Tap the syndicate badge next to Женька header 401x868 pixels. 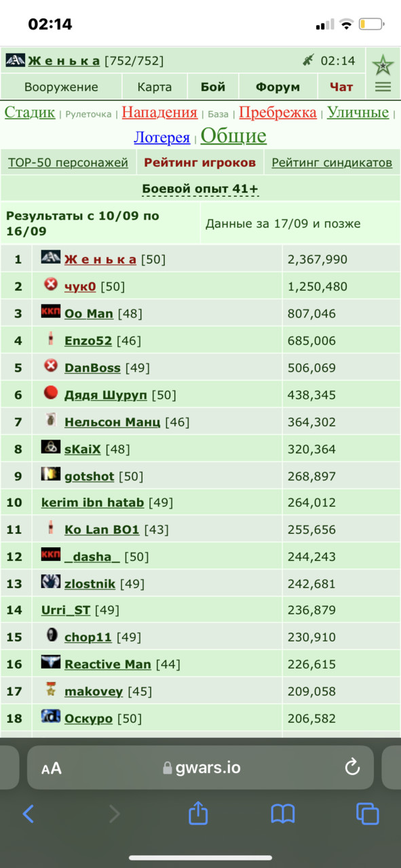15,60
